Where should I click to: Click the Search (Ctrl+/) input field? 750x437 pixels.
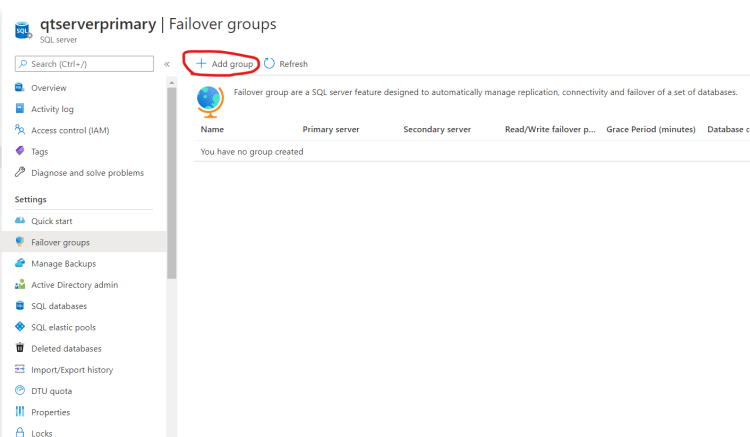click(x=84, y=64)
